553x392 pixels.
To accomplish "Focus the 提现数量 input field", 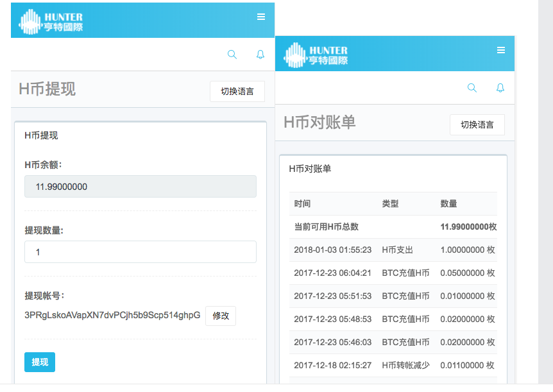I will [x=140, y=252].
